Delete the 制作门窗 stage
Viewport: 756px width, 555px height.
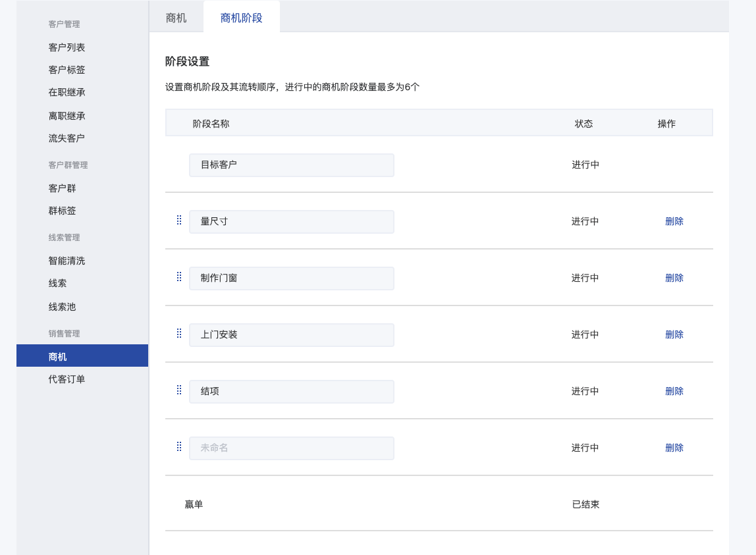point(674,278)
